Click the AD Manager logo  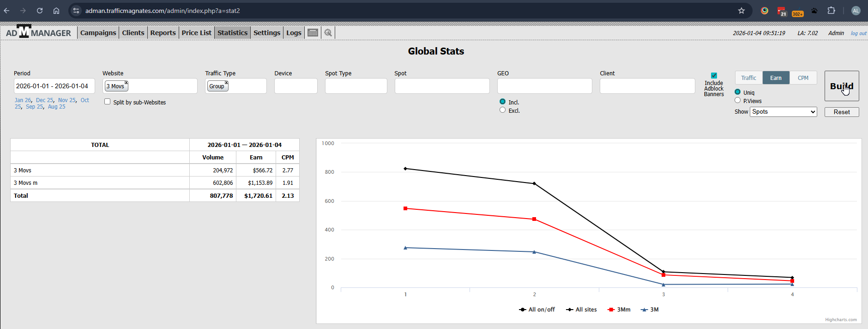coord(38,32)
